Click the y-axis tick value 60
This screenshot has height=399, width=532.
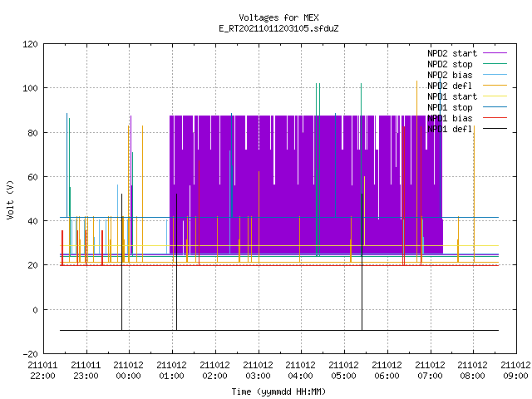click(32, 177)
